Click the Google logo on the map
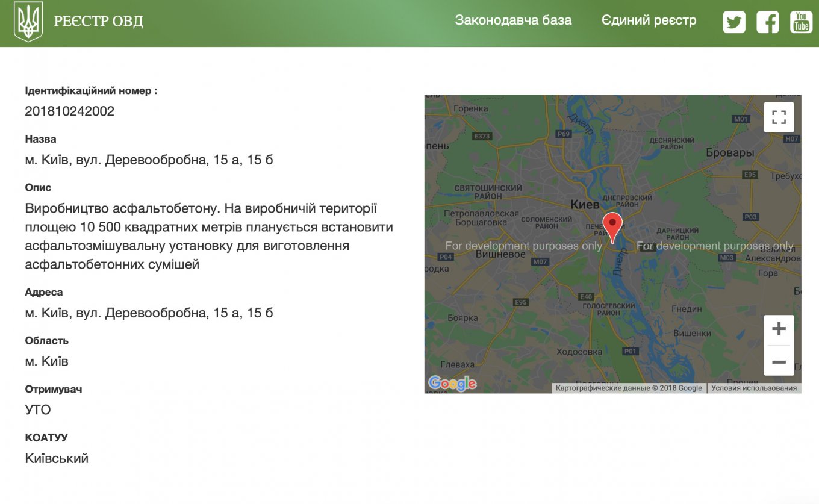819x504 pixels. (452, 383)
